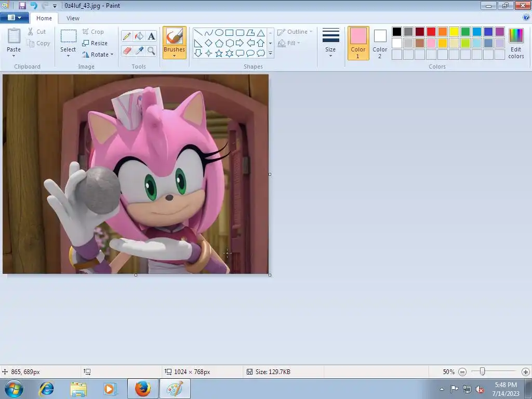Switch to the View ribbon tab
The image size is (532, 399).
(x=73, y=18)
